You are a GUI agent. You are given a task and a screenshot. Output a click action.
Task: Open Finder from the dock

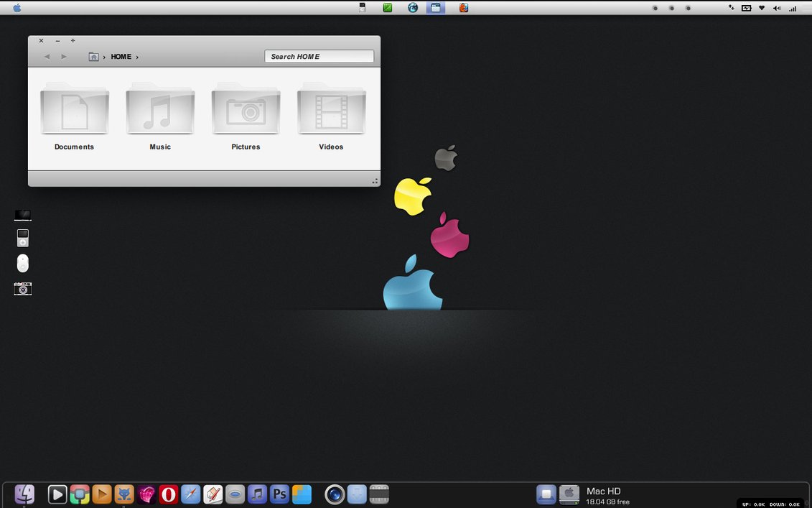(24, 494)
